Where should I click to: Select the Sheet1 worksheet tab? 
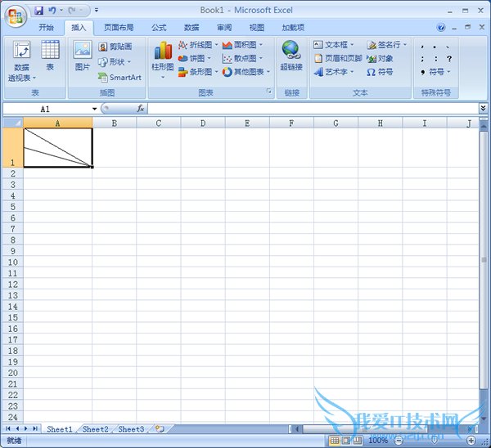(x=60, y=429)
